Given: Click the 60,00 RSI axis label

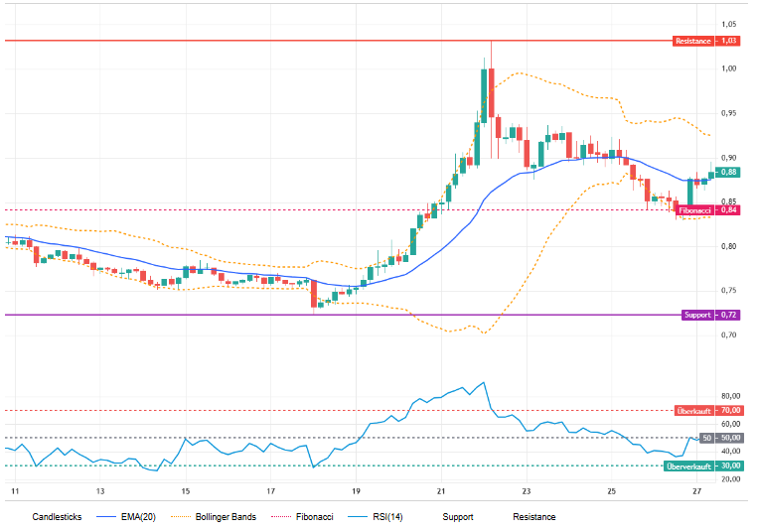Looking at the screenshot, I should [731, 425].
